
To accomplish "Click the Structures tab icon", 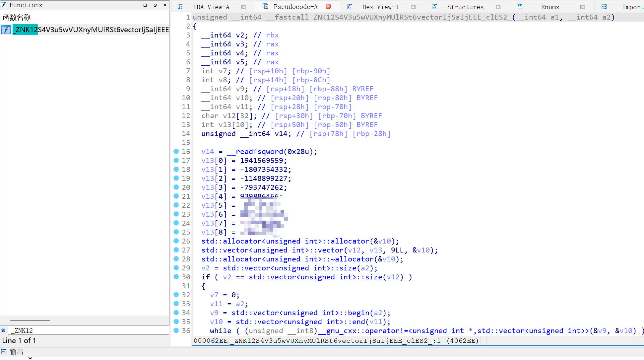I will click(434, 7).
